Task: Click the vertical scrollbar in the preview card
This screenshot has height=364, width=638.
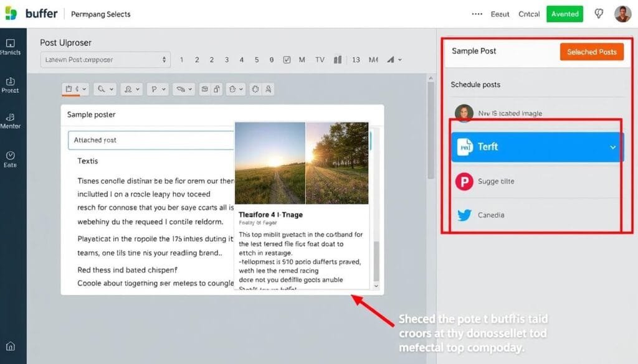Action: 375,261
